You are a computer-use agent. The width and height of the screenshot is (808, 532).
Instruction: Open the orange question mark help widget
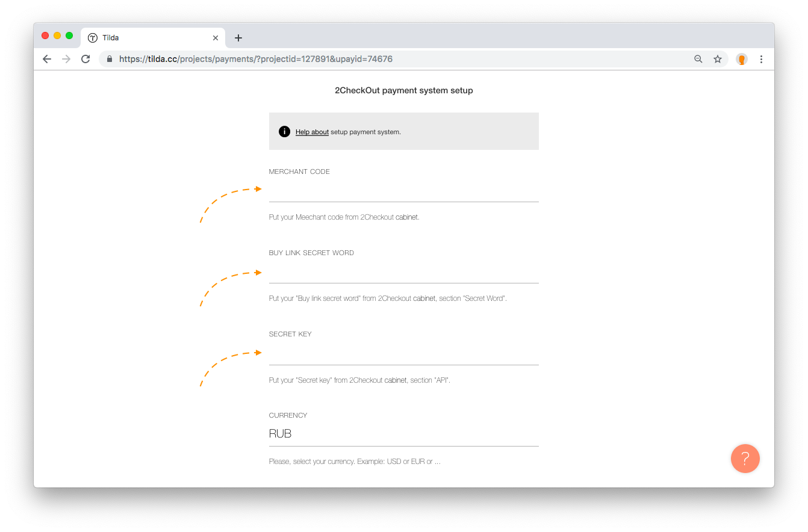point(745,459)
